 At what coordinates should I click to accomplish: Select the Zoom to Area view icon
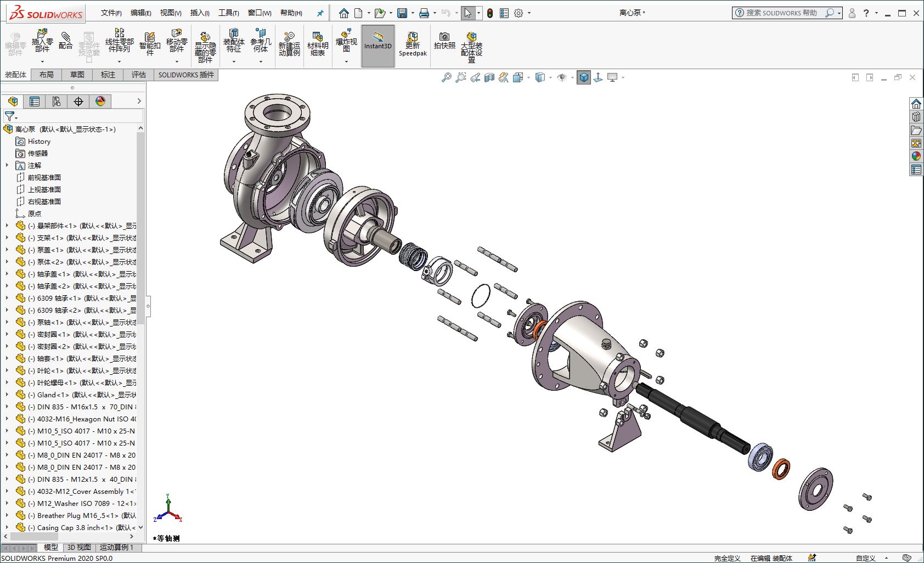(461, 77)
